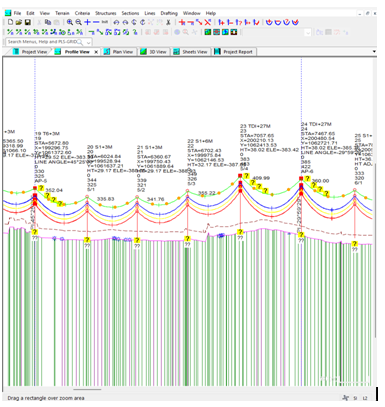Click the red plus add-structure icon

[182, 22]
